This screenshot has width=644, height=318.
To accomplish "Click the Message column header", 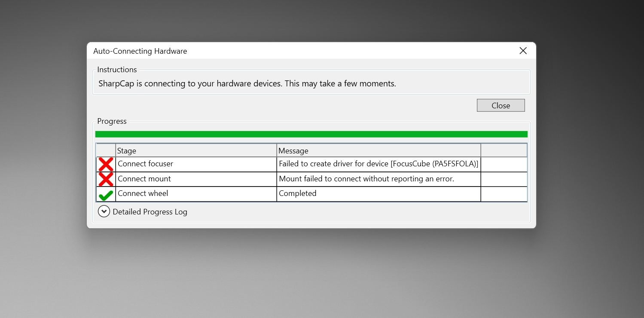I will pos(293,150).
